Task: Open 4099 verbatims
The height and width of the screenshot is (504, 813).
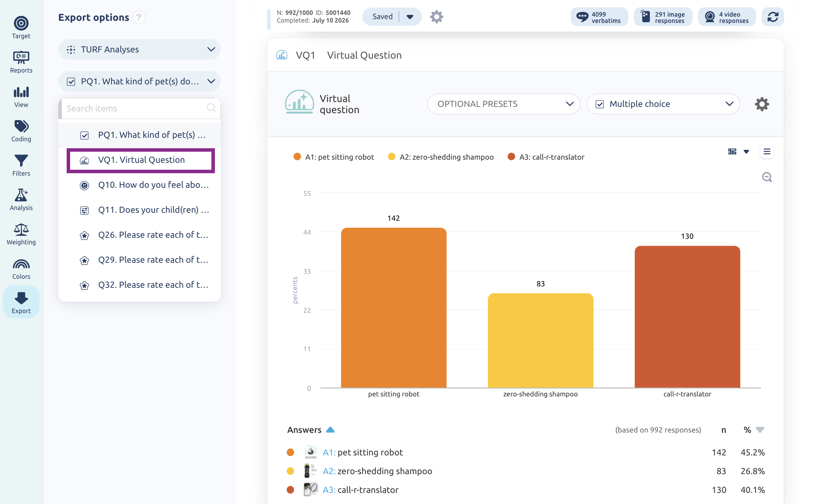Action: [x=599, y=17]
